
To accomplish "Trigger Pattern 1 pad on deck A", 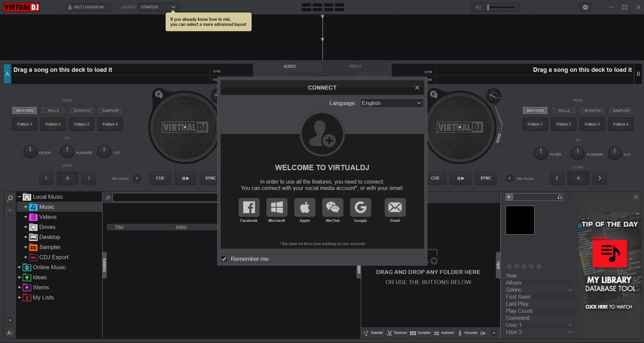I will (25, 125).
